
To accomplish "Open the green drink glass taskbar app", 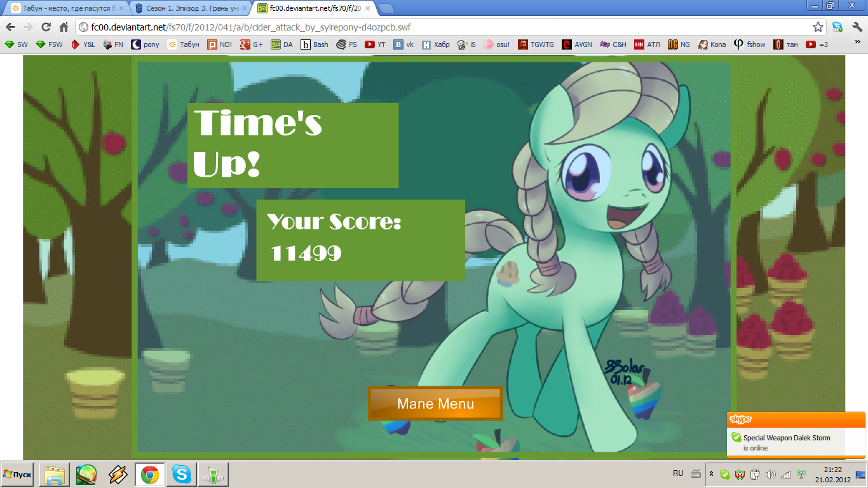I will coord(214,475).
